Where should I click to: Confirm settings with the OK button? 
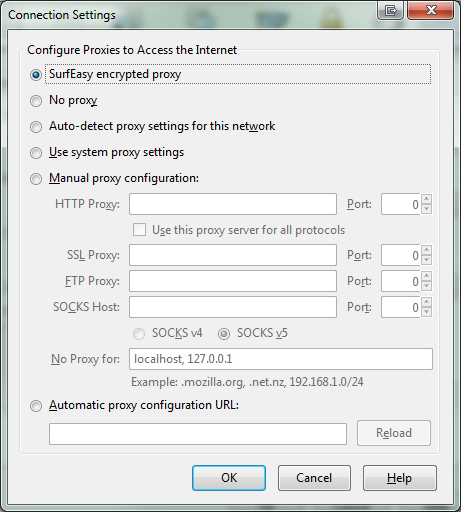point(229,478)
